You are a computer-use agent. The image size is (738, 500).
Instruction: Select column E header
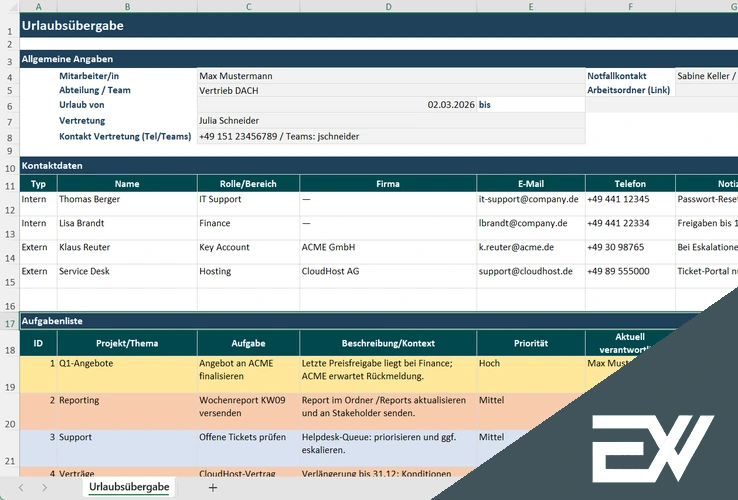pos(531,7)
